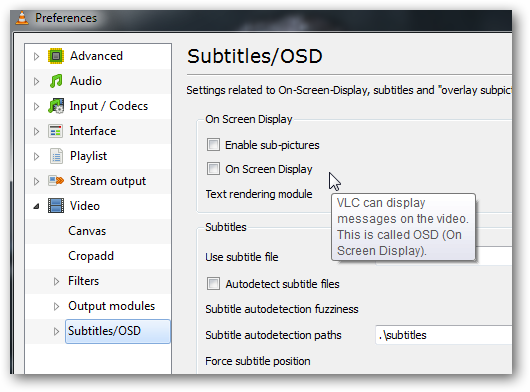530x392 pixels.
Task: Click the Input / Codecs icon
Action: point(56,106)
